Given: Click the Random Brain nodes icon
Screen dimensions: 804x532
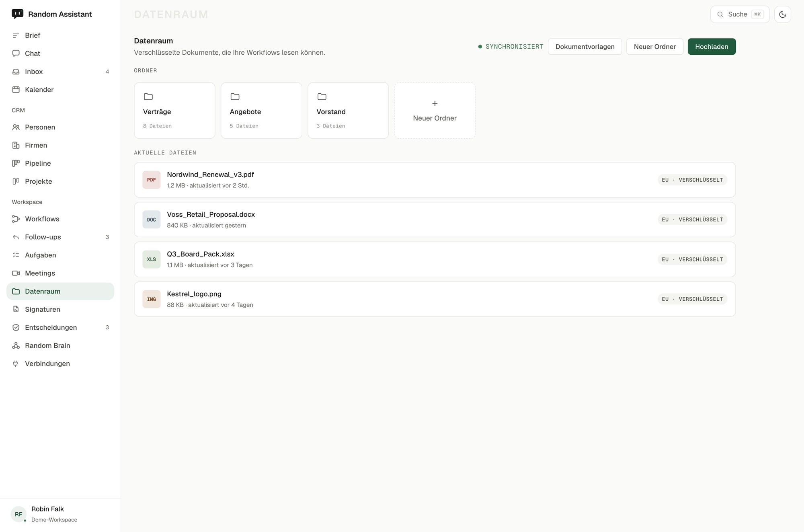Looking at the screenshot, I should [x=16, y=345].
